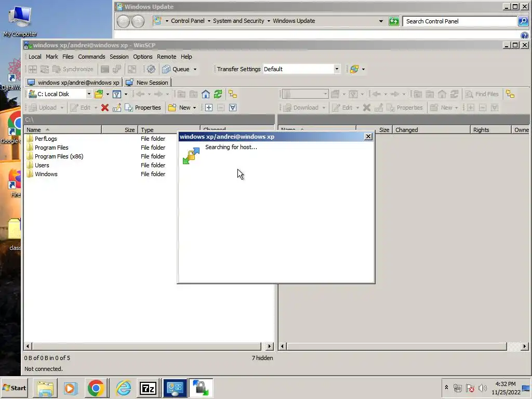The width and height of the screenshot is (532, 399).
Task: Open the Remote menu
Action: click(167, 57)
